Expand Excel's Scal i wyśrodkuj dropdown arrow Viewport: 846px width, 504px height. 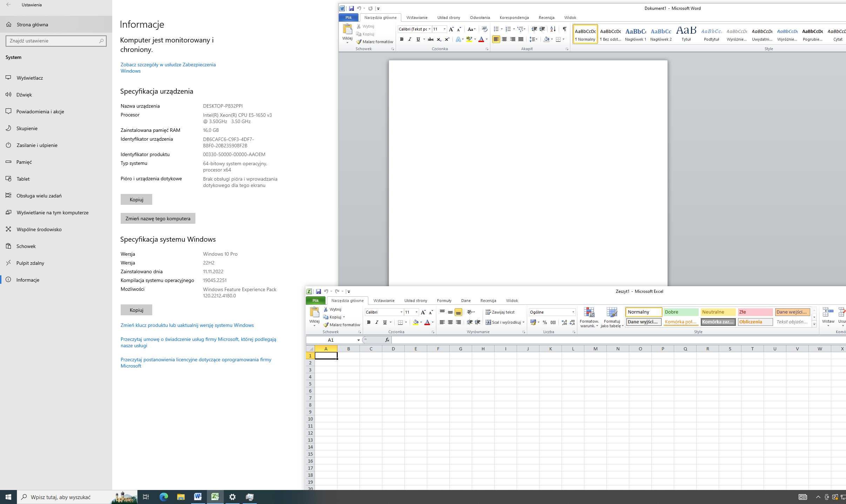click(x=523, y=322)
